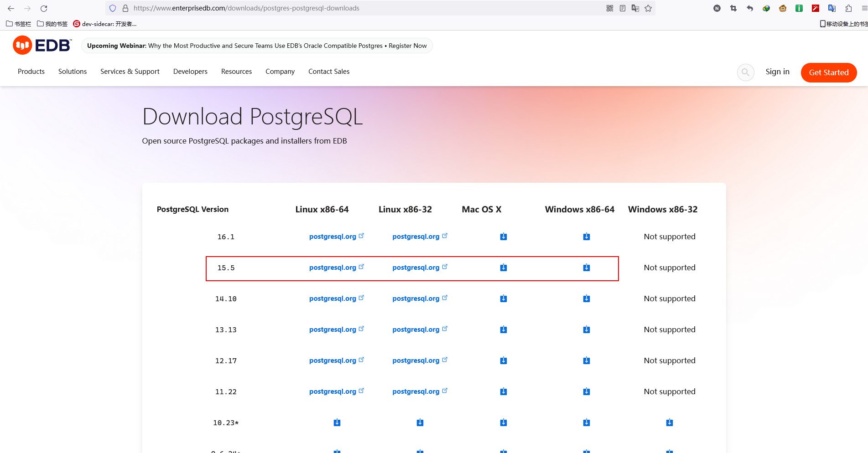Click Contact Sales in navigation
Image resolution: width=868 pixels, height=453 pixels.
point(329,72)
